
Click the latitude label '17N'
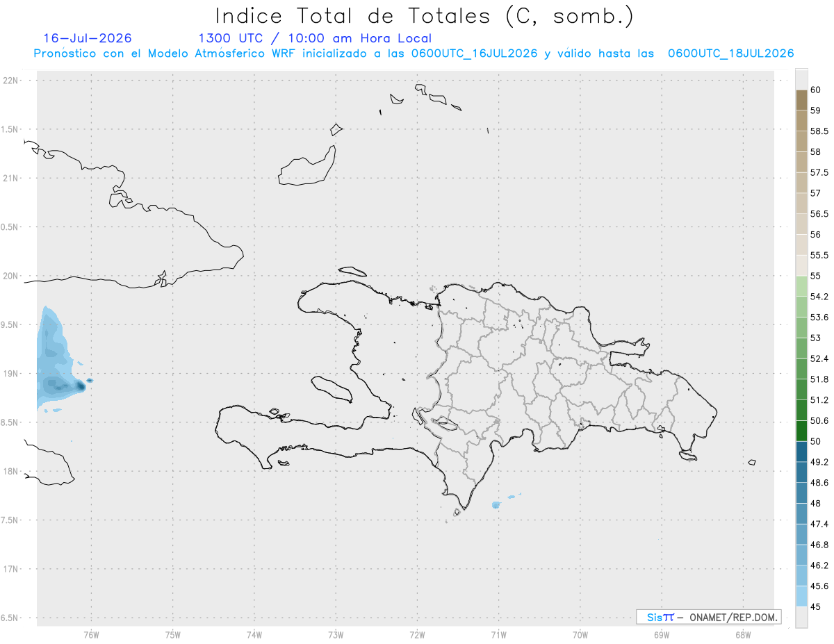tap(12, 569)
